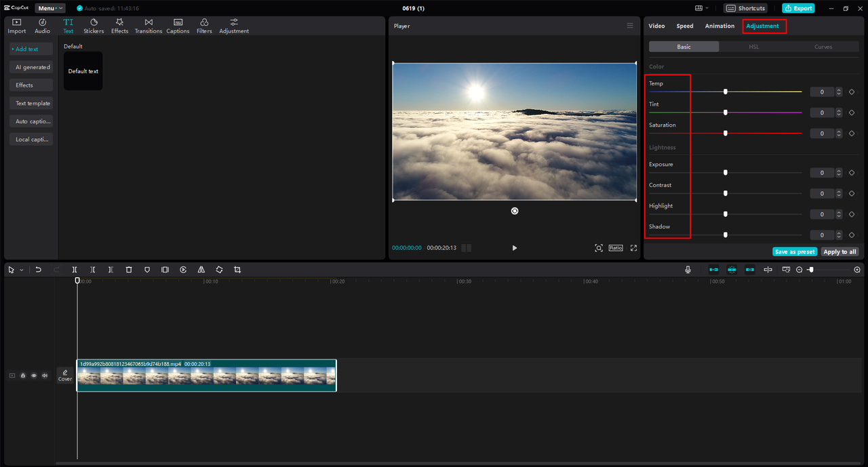
Task: Open the Effects panel in top toolbar
Action: pyautogui.click(x=119, y=26)
